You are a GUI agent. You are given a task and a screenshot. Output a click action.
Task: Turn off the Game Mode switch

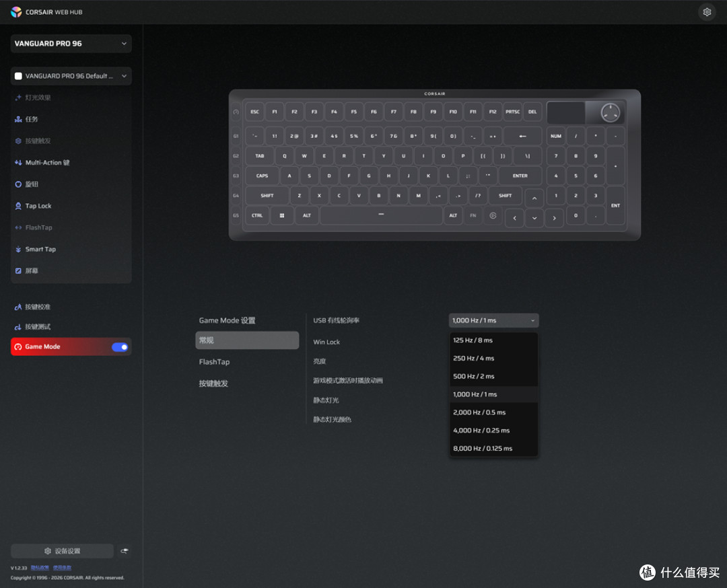(120, 347)
